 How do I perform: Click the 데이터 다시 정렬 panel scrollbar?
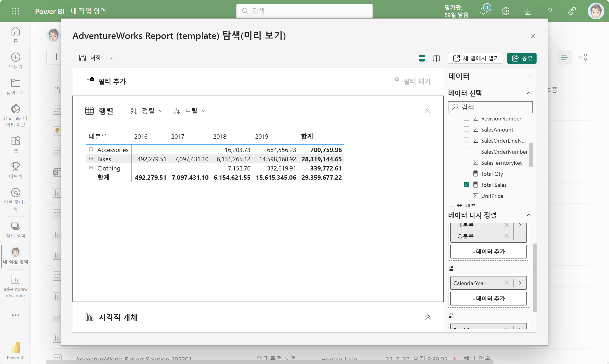(534, 277)
